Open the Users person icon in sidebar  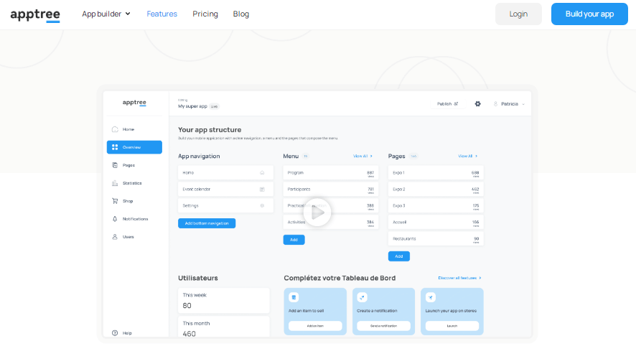(115, 237)
